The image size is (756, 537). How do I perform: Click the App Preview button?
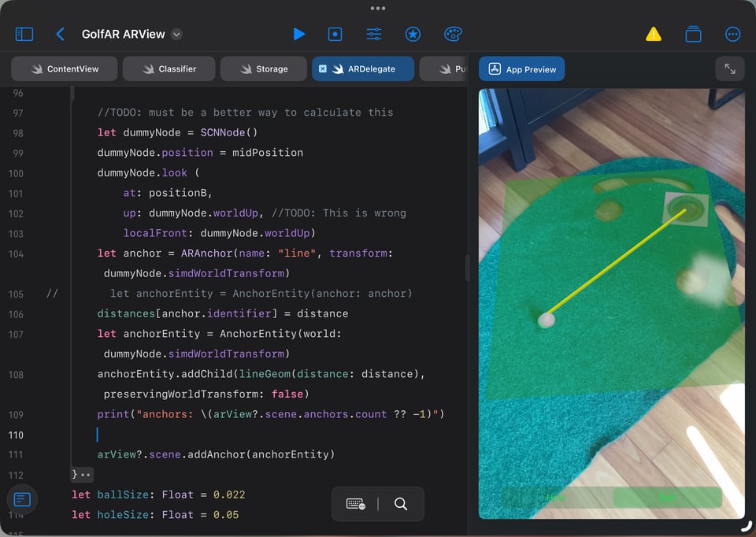[x=521, y=69]
